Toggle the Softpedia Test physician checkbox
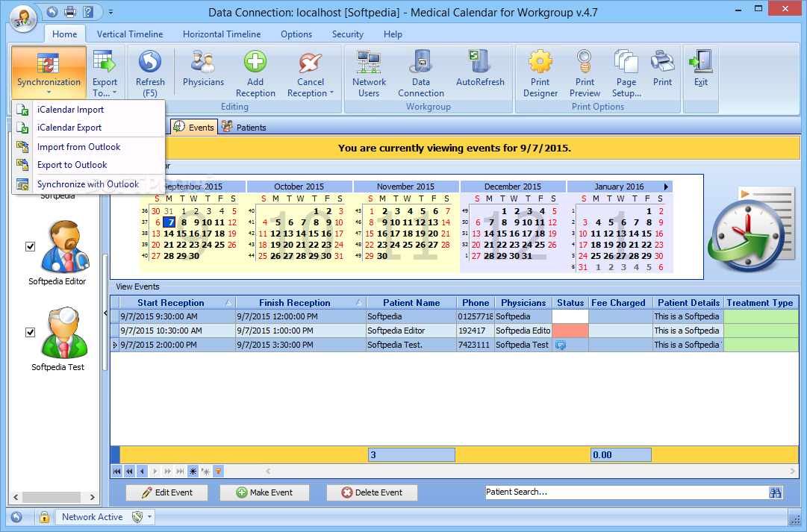Screen dimensions: 807x532 pyautogui.click(x=31, y=333)
